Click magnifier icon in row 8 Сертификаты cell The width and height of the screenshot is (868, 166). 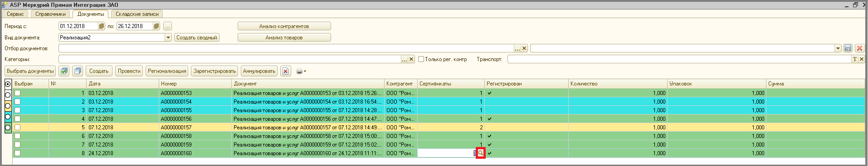click(x=481, y=153)
